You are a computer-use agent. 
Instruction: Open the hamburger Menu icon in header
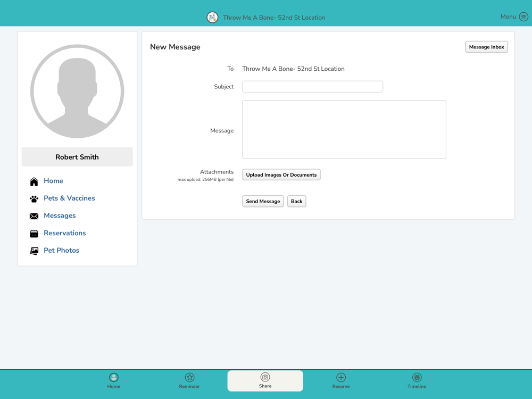pyautogui.click(x=523, y=16)
